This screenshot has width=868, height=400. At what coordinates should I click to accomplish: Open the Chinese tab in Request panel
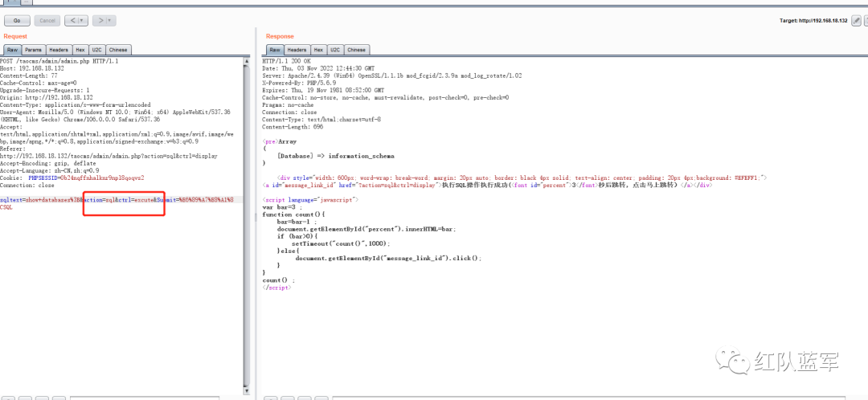[118, 50]
